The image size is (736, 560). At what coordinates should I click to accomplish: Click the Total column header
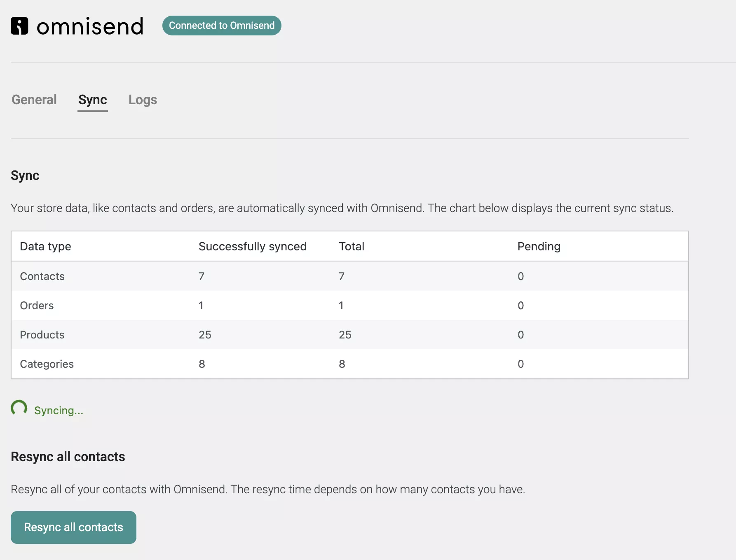point(352,246)
